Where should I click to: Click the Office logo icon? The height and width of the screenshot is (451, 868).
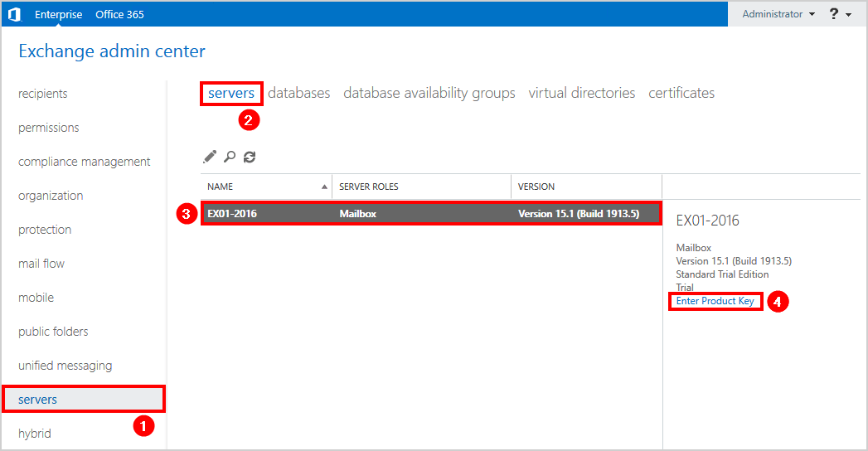point(14,14)
